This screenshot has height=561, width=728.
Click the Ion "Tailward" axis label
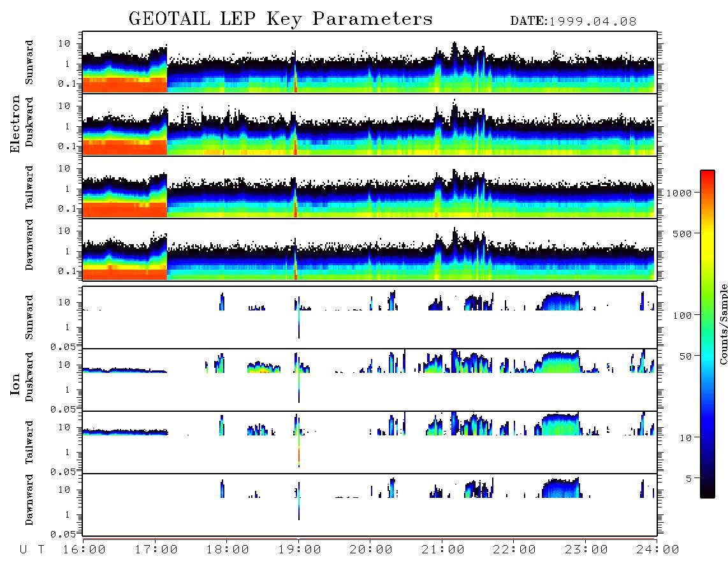click(29, 442)
